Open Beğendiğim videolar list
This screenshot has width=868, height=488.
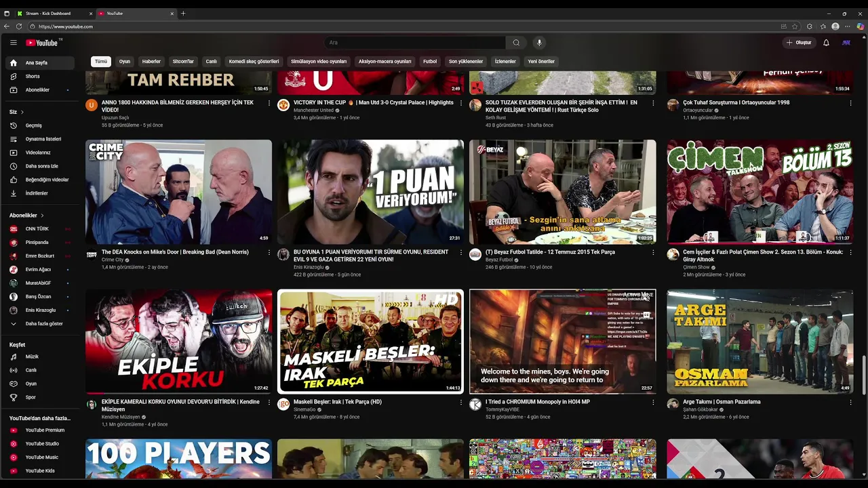click(41, 180)
